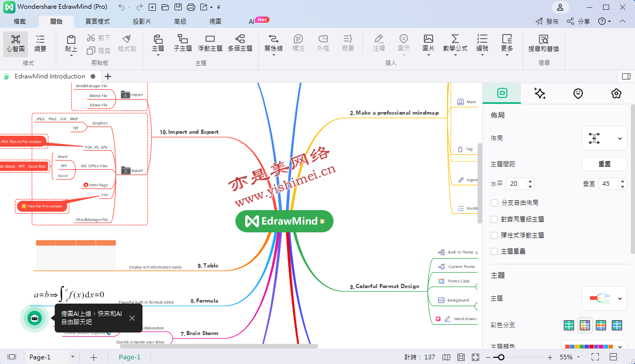The width and height of the screenshot is (635, 364).
Task: Create new document from quick access toolbar
Action: coord(152,7)
